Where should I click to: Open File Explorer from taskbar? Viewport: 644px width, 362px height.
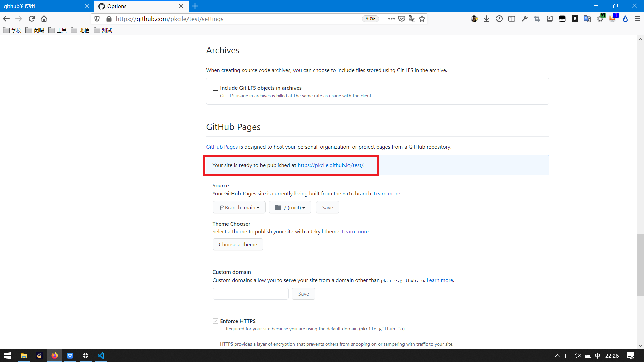(24, 356)
